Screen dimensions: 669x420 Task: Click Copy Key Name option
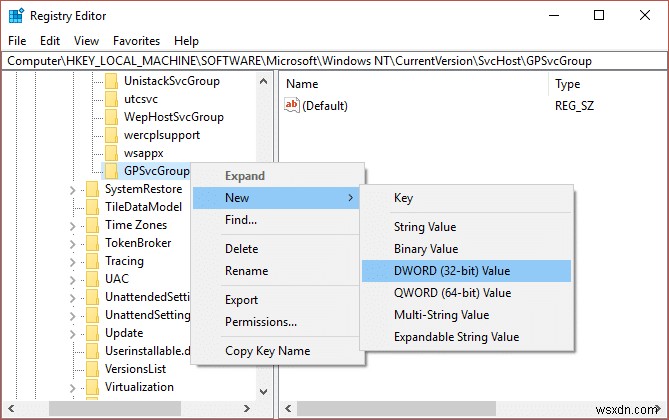click(x=267, y=351)
